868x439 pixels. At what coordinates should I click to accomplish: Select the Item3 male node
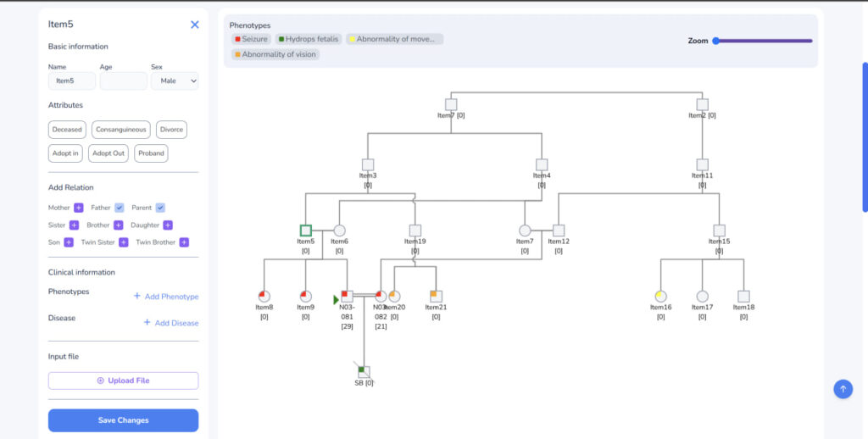(x=368, y=164)
